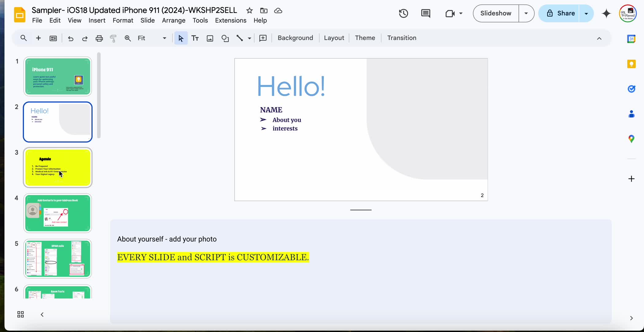Insert an image from toolbar
This screenshot has height=332, width=644.
pos(210,38)
